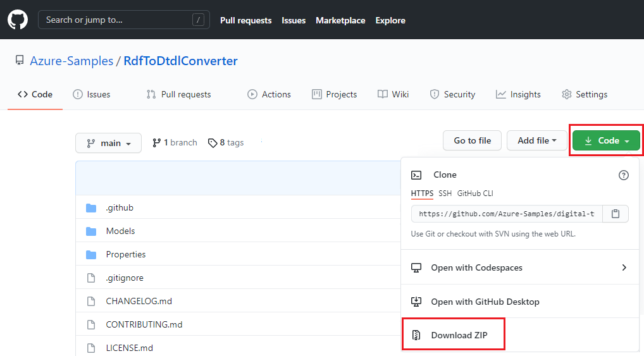Open the Models folder name
The width and height of the screenshot is (644, 356).
coord(120,231)
